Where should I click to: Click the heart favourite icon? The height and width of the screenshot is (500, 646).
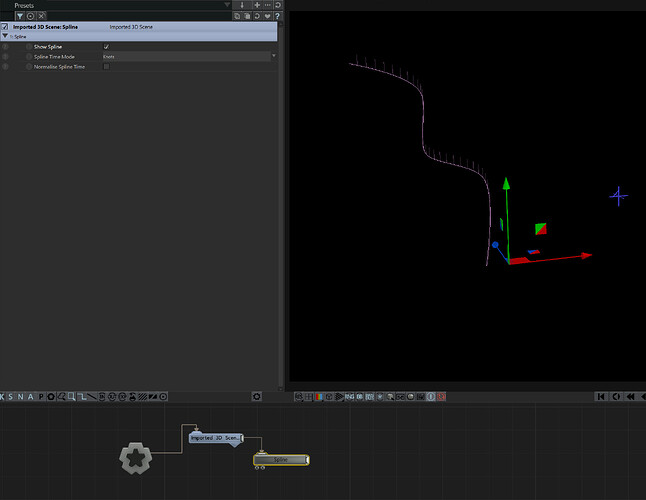(x=267, y=16)
